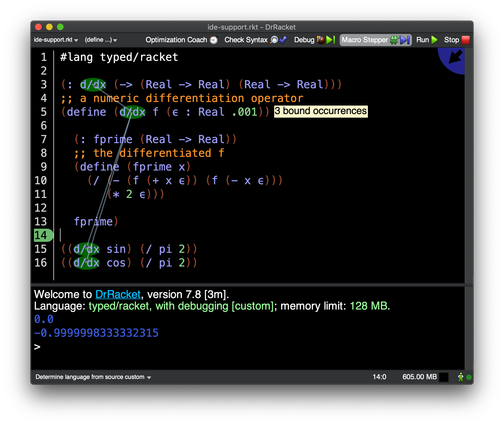
Task: Run Check Syntax on the program
Action: [x=255, y=40]
